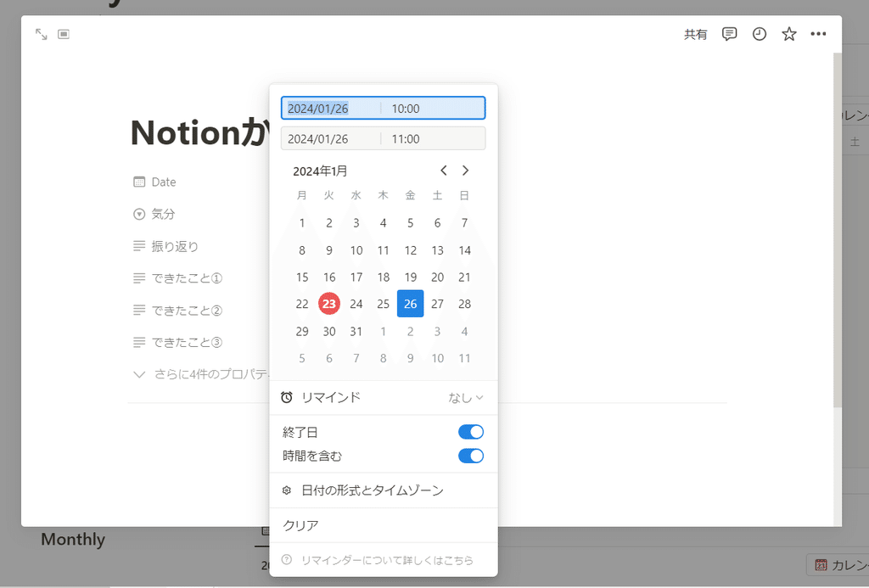Click クリア to clear the date
Viewport: 869px width, 588px height.
384,525
